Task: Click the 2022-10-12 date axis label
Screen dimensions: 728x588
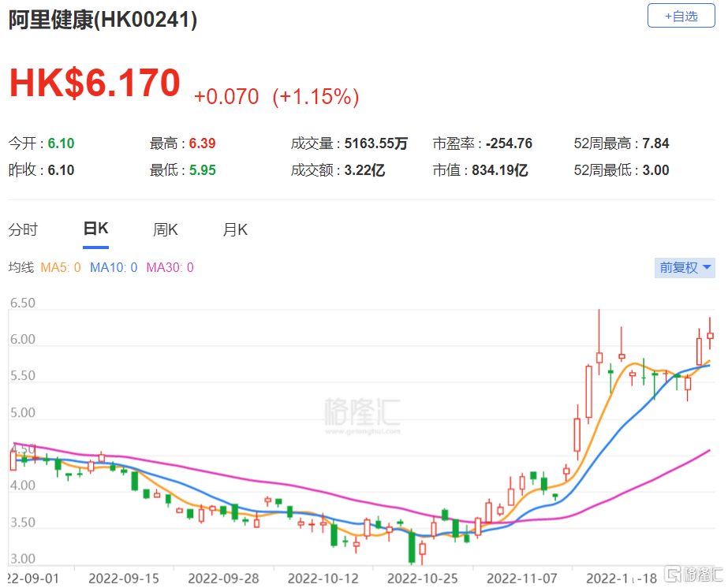Action: point(323,579)
